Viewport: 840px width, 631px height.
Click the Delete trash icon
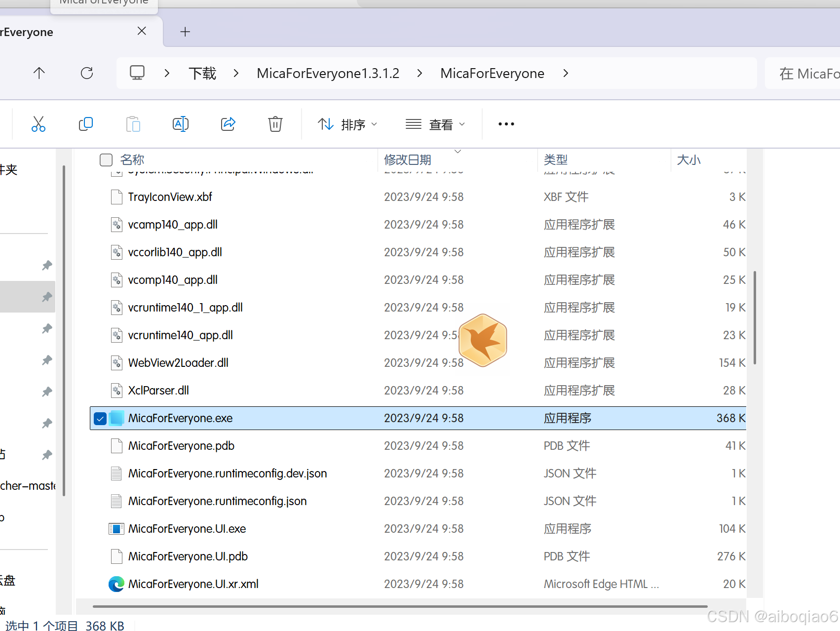tap(275, 124)
